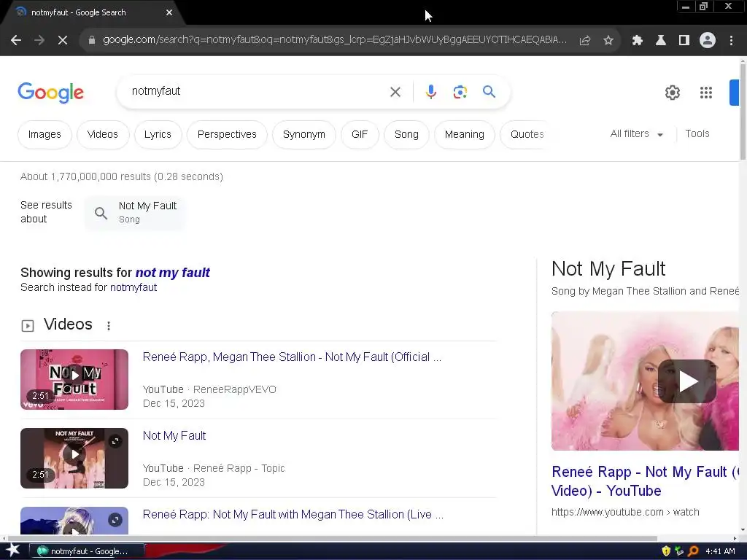Open Reneé Rapp, Megan Thee Stallion official video link
Viewport: 747px width, 560px height.
[x=292, y=357]
